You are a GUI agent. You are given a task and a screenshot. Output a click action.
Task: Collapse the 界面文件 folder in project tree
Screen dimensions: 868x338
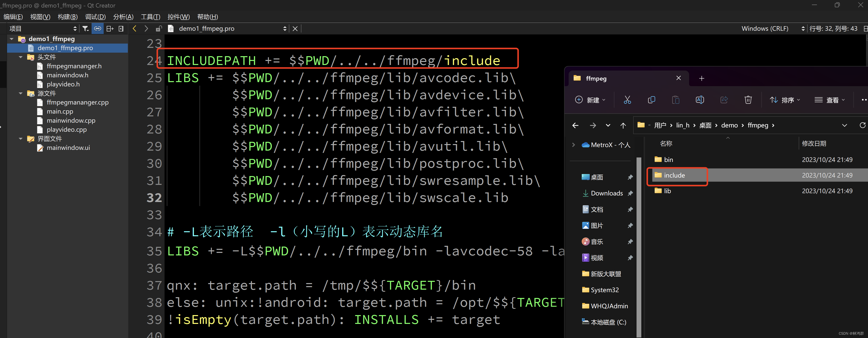(x=21, y=139)
